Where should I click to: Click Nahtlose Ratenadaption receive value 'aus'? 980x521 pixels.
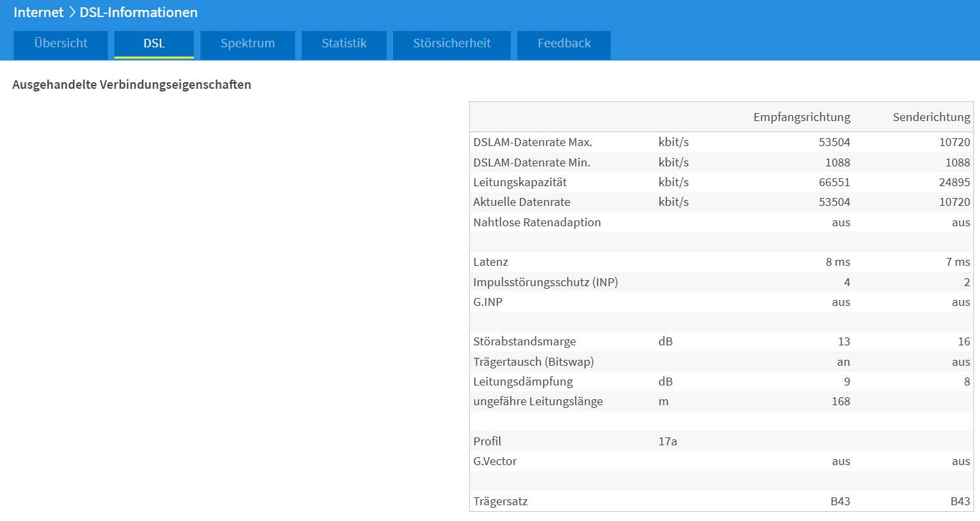[841, 222]
